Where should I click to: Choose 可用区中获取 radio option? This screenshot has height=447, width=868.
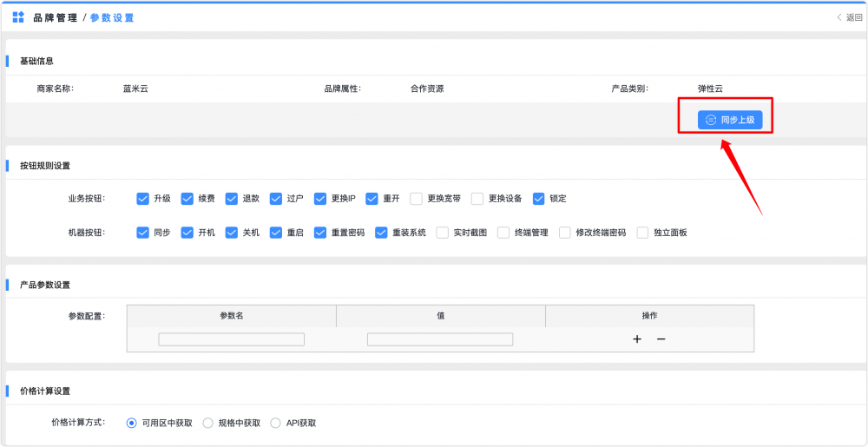132,423
